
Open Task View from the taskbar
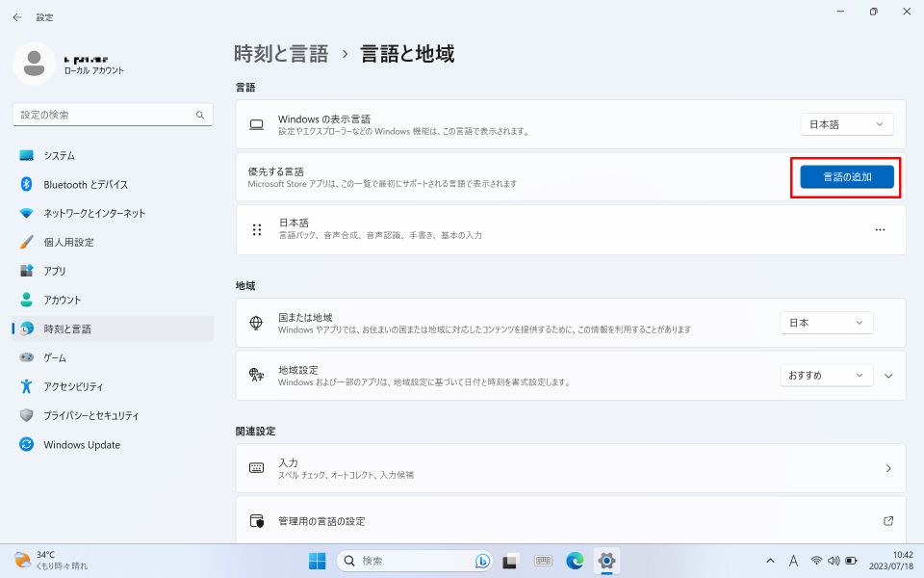[x=510, y=561]
